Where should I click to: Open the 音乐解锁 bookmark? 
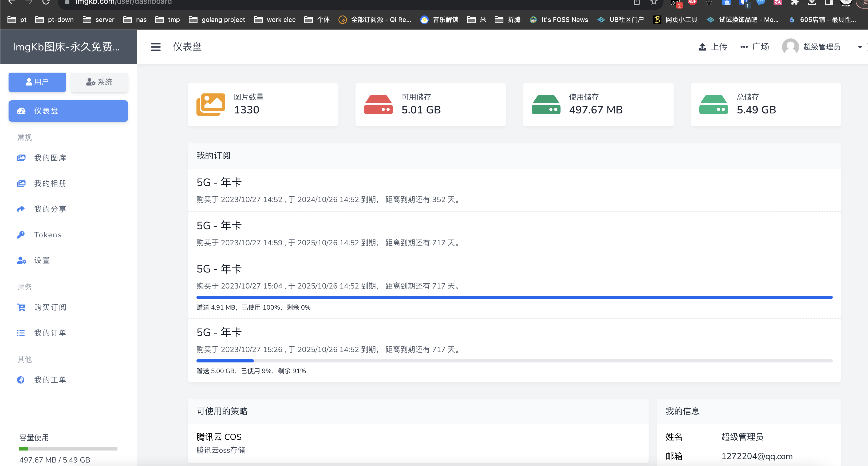point(439,19)
